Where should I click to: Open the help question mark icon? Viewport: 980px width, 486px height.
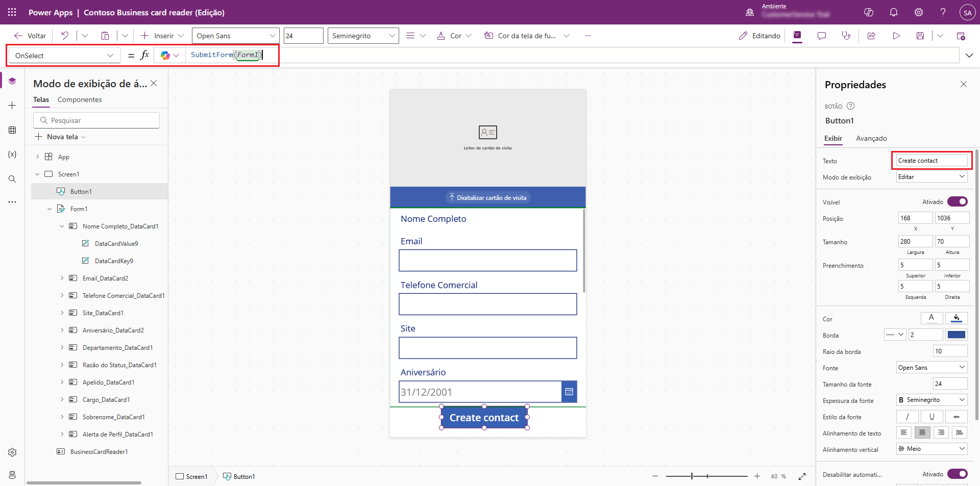(943, 12)
